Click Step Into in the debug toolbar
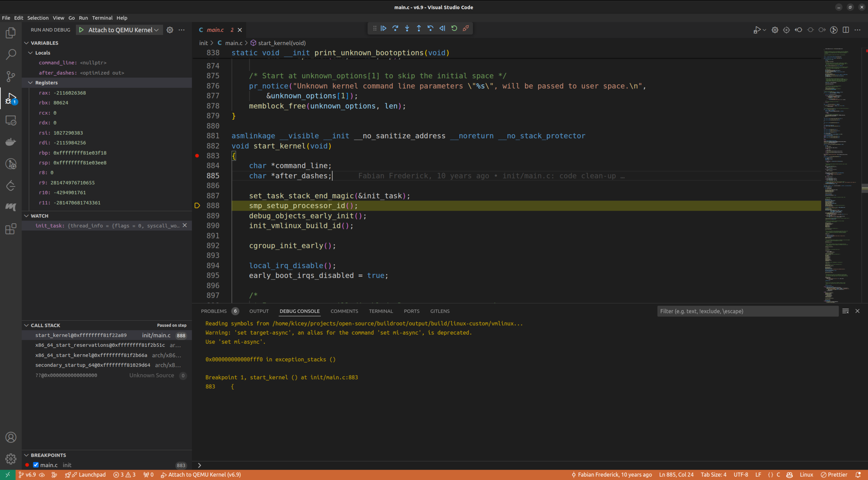This screenshot has width=868, height=480. (x=407, y=29)
